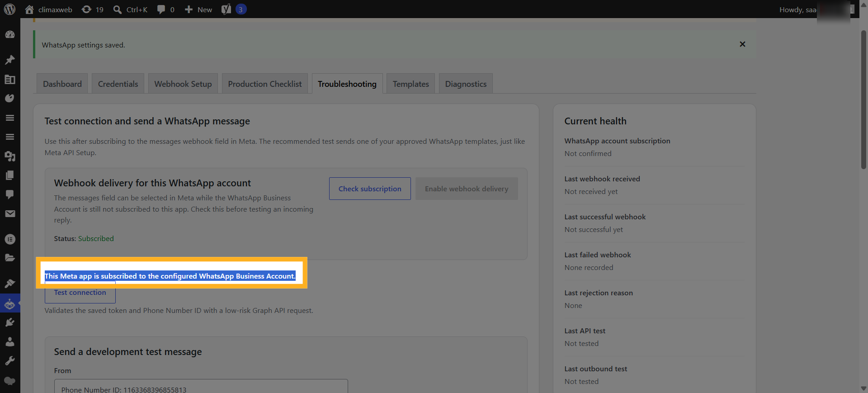
Task: Click the Test connection button
Action: [80, 293]
